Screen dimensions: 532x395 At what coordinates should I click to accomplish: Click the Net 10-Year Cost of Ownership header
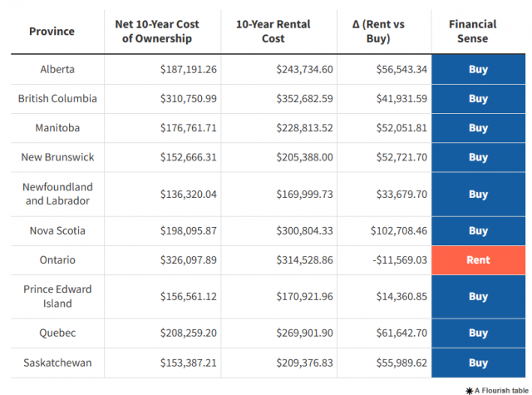[162, 32]
